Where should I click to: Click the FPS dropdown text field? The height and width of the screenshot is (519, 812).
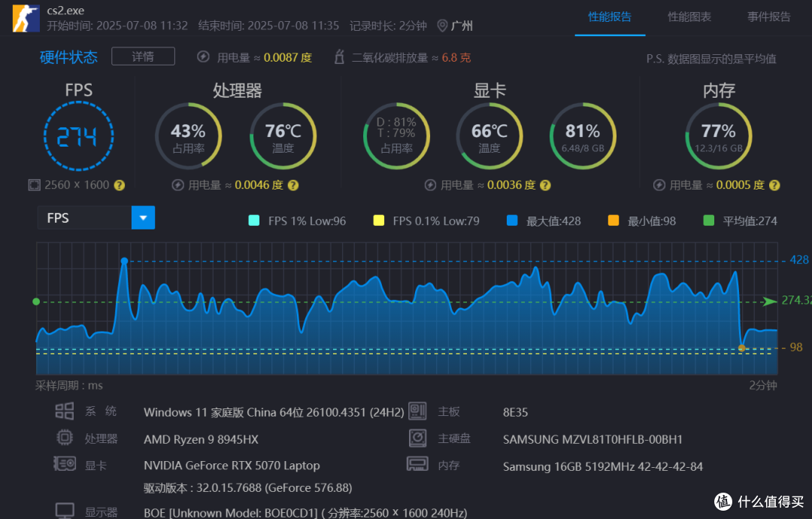[x=84, y=218]
